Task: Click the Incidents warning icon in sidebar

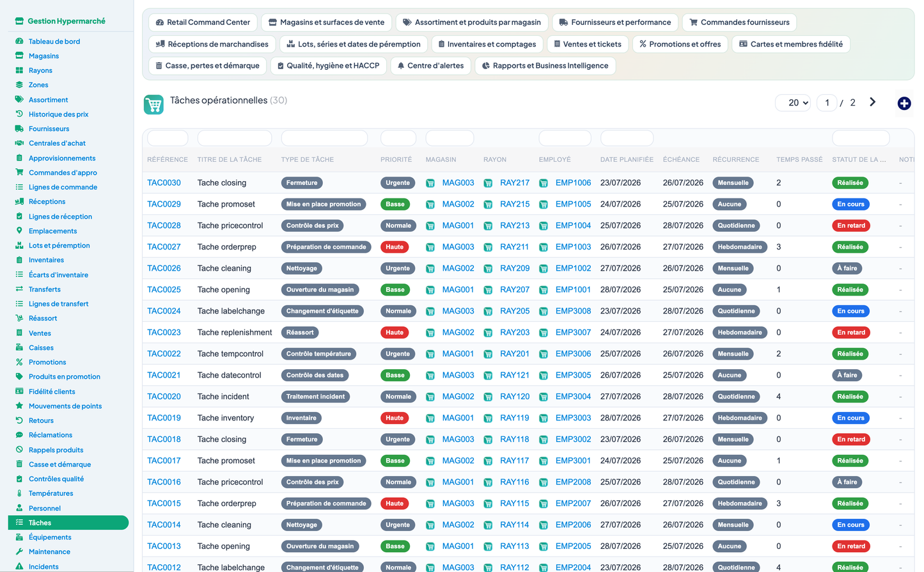Action: click(19, 566)
